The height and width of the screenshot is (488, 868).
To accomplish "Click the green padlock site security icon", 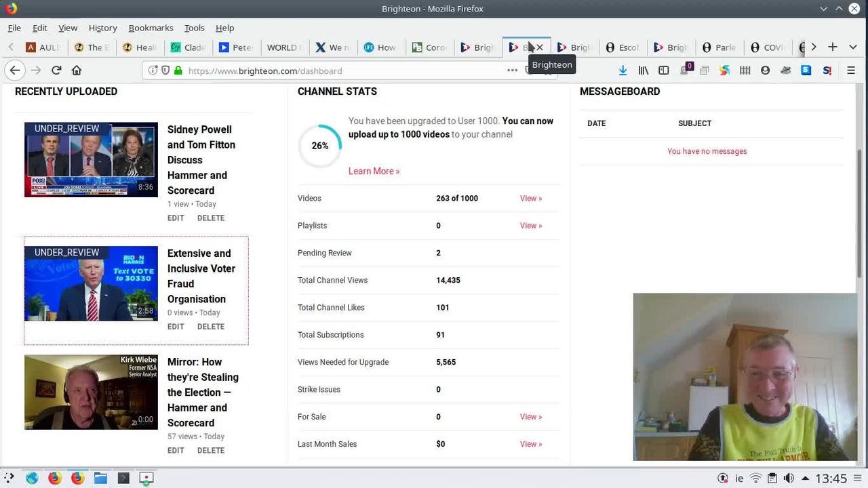I will (178, 70).
